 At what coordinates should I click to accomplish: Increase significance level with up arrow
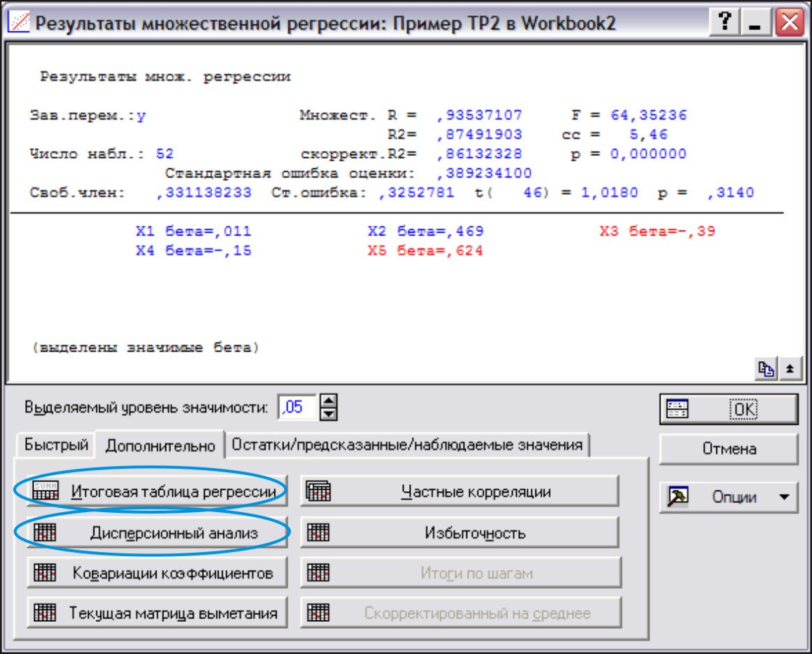pos(328,400)
